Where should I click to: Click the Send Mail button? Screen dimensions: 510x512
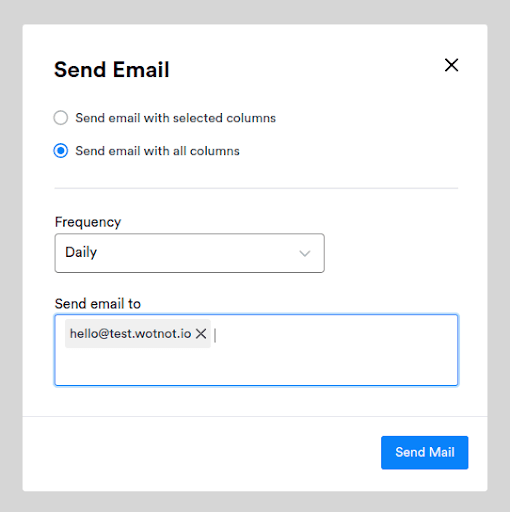pos(425,452)
